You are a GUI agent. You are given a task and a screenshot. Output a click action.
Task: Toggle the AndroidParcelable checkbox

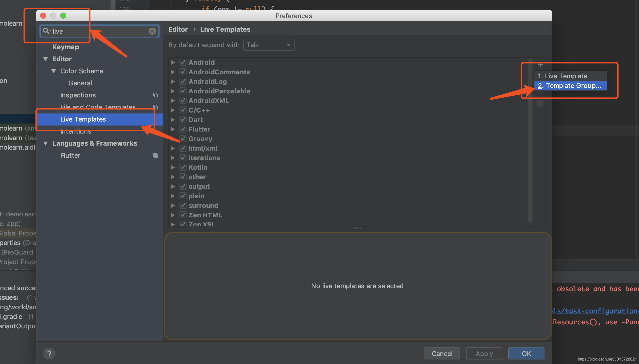click(x=183, y=91)
